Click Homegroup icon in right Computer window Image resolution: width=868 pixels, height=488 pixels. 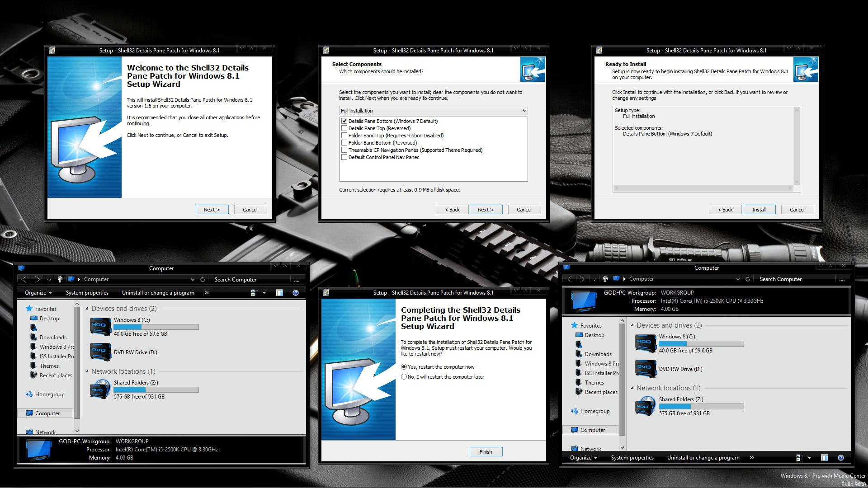(574, 411)
